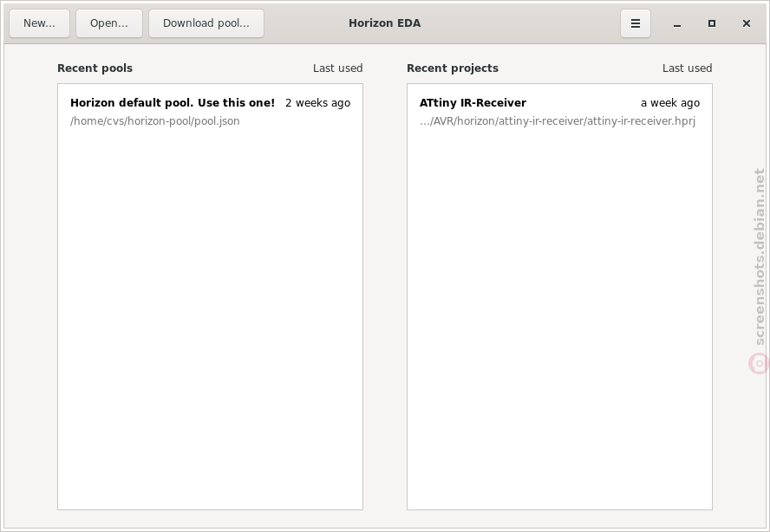
Task: Click Download pool... button
Action: (206, 23)
